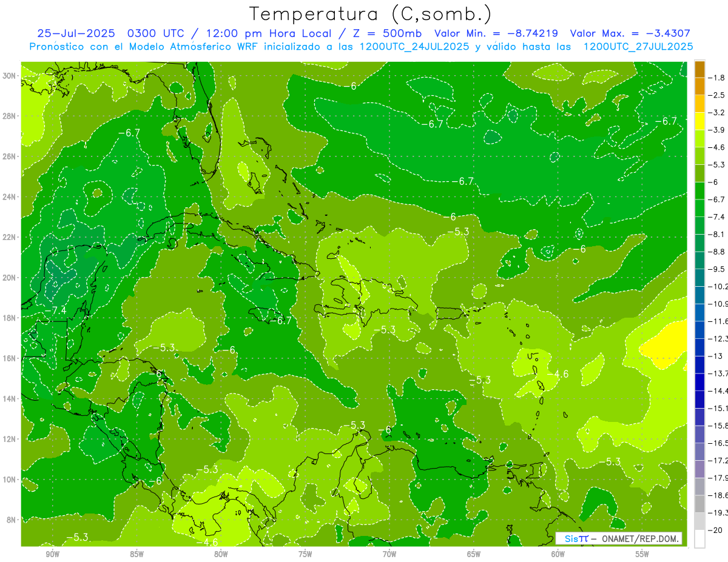Click the '18N' latitude axis label
Screen dimensions: 728x562
click(x=9, y=318)
